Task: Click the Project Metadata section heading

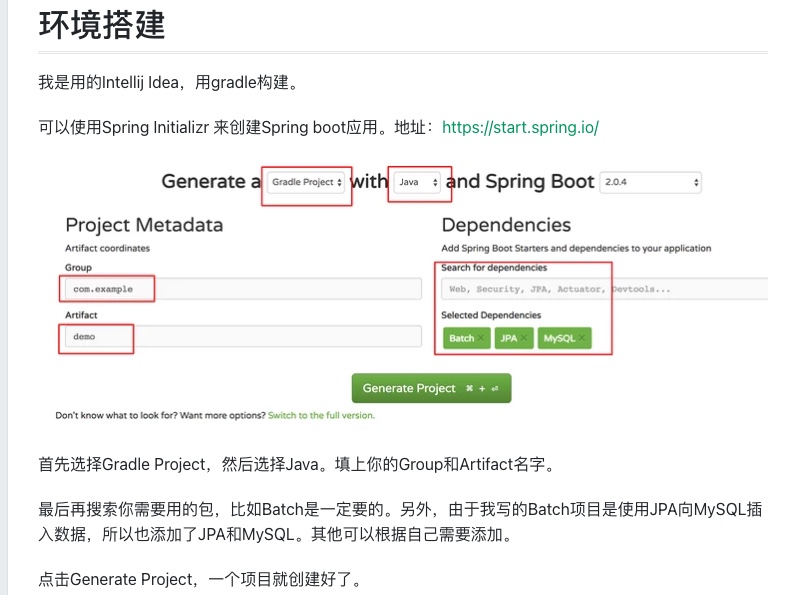Action: (x=144, y=225)
